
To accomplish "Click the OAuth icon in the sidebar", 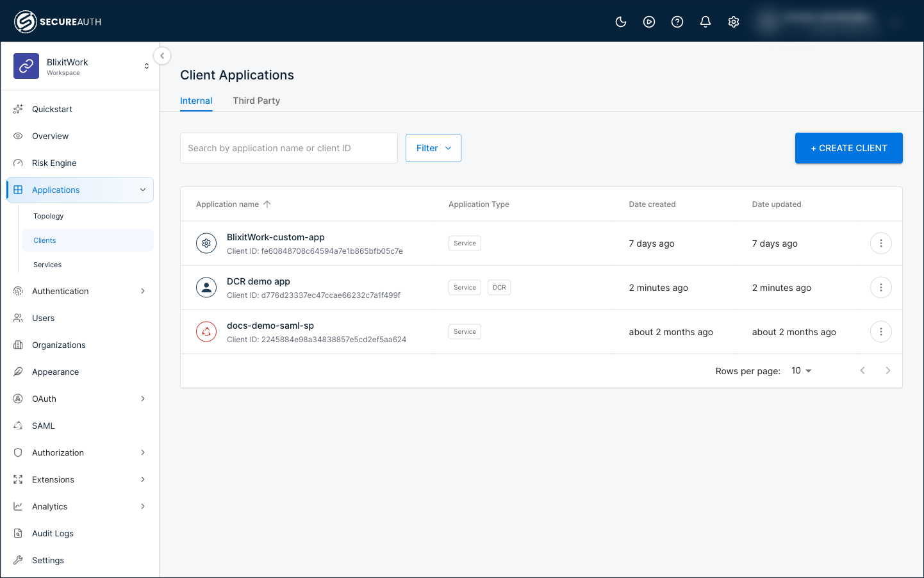I will [18, 399].
